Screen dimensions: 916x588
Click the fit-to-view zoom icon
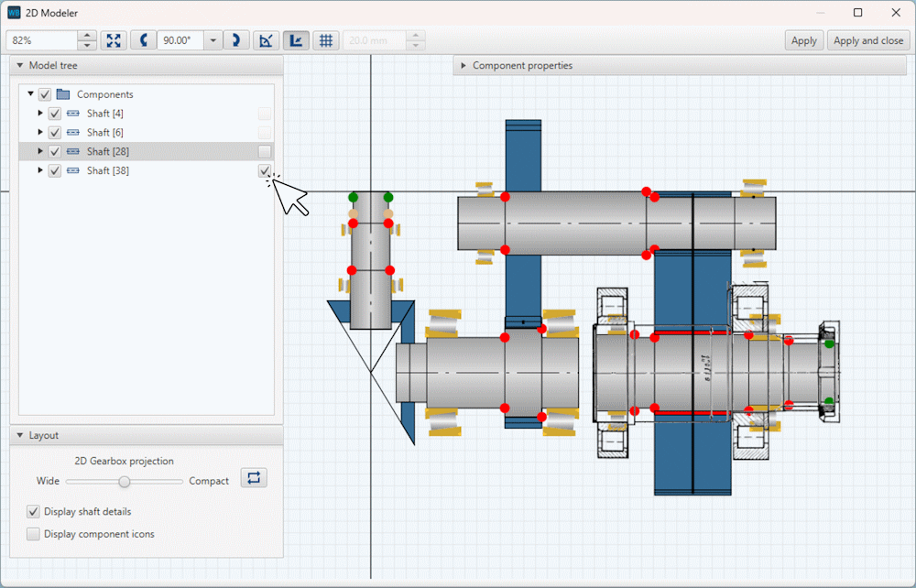coord(114,40)
